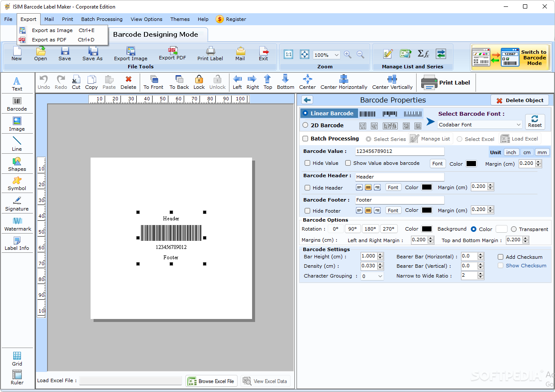Viewport: 555px width, 392px height.
Task: Click the back arrow in Barcode Properties
Action: pyautogui.click(x=307, y=100)
